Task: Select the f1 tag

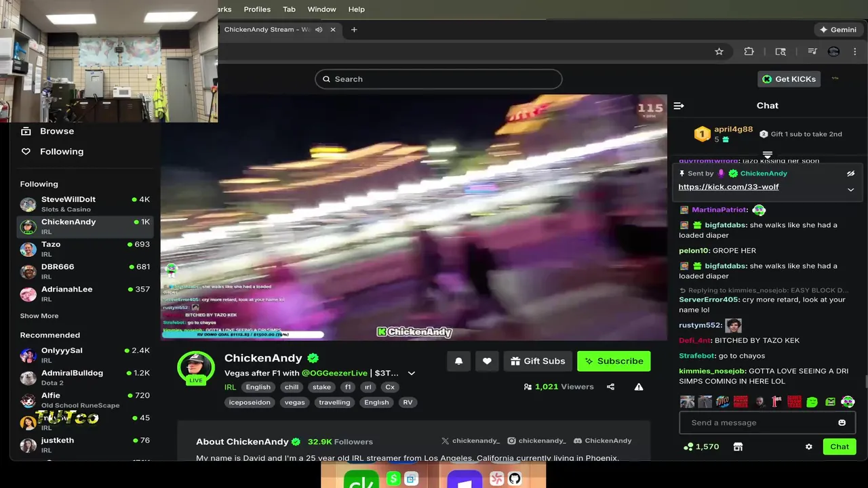Action: 347,387
